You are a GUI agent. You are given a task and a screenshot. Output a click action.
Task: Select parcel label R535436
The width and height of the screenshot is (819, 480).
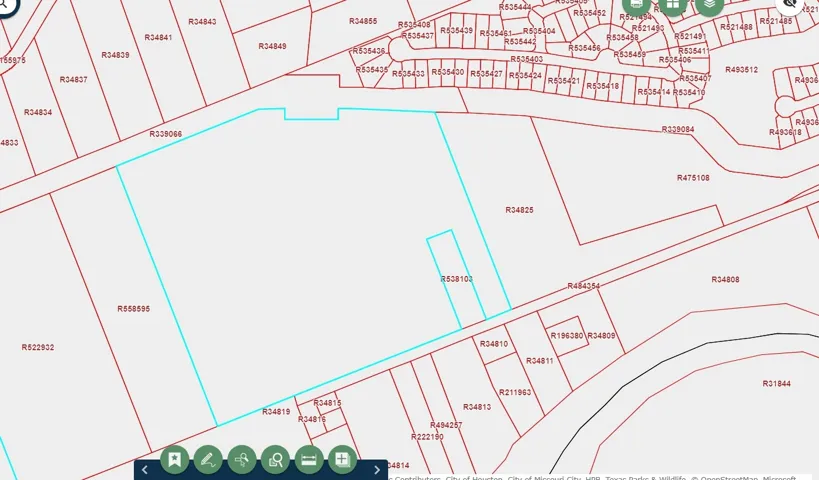coord(369,51)
